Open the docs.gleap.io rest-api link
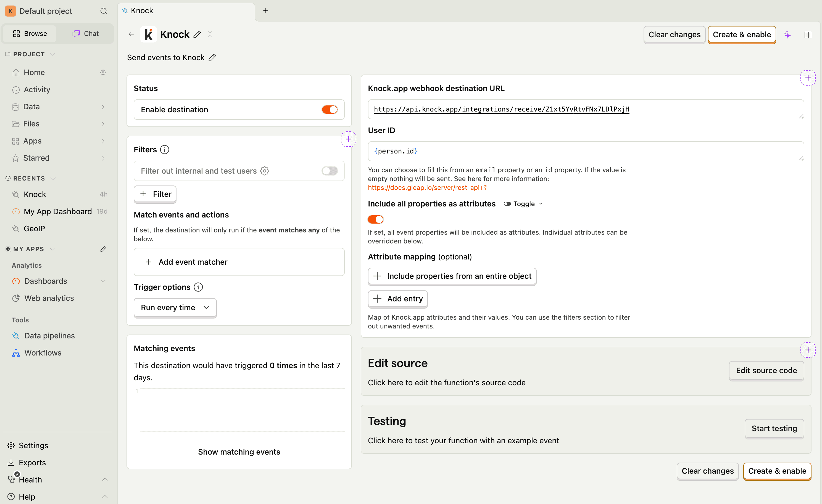Viewport: 822px width, 504px height. (x=424, y=188)
